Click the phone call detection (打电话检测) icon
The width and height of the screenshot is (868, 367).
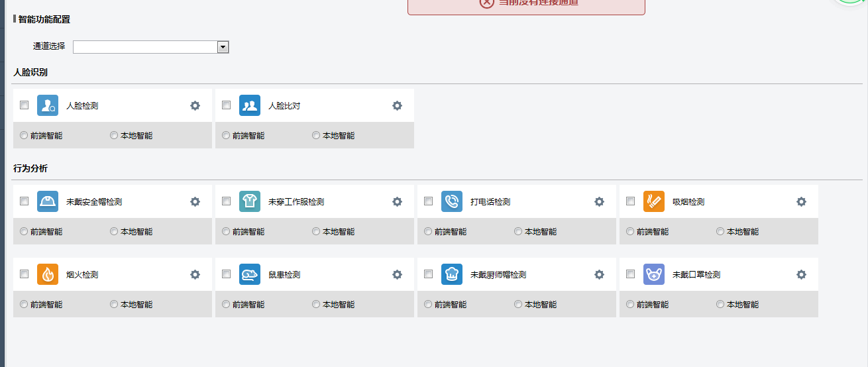452,202
